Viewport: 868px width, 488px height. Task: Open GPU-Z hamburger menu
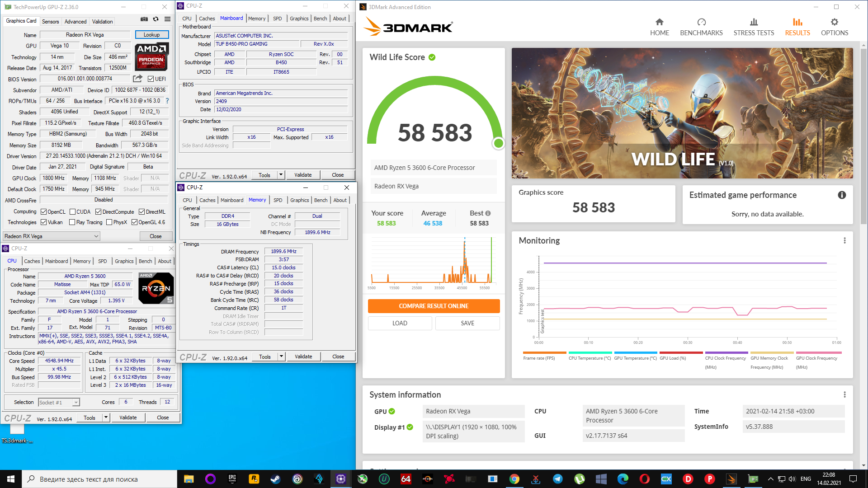tap(168, 19)
